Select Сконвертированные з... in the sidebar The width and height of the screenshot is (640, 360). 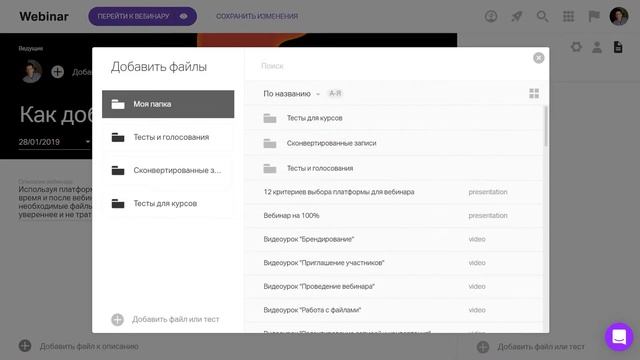point(168,170)
